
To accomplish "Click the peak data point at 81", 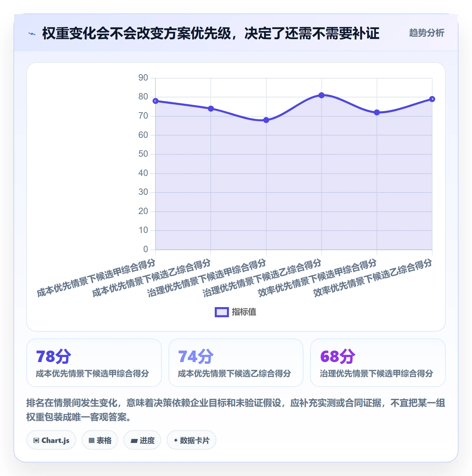I will (x=322, y=95).
